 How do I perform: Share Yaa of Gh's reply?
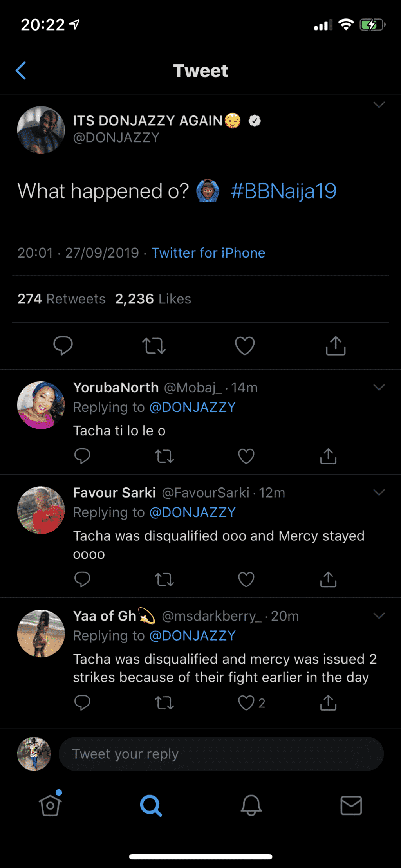pos(328,703)
